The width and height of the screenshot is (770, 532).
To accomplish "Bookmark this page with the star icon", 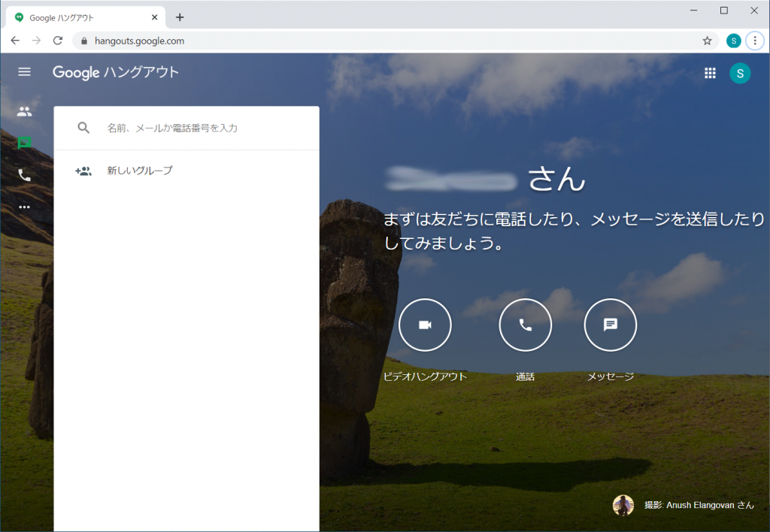I will pyautogui.click(x=707, y=41).
